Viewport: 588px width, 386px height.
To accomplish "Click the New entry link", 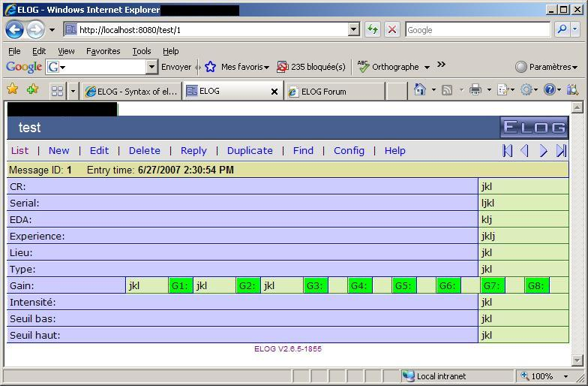I will click(x=58, y=150).
